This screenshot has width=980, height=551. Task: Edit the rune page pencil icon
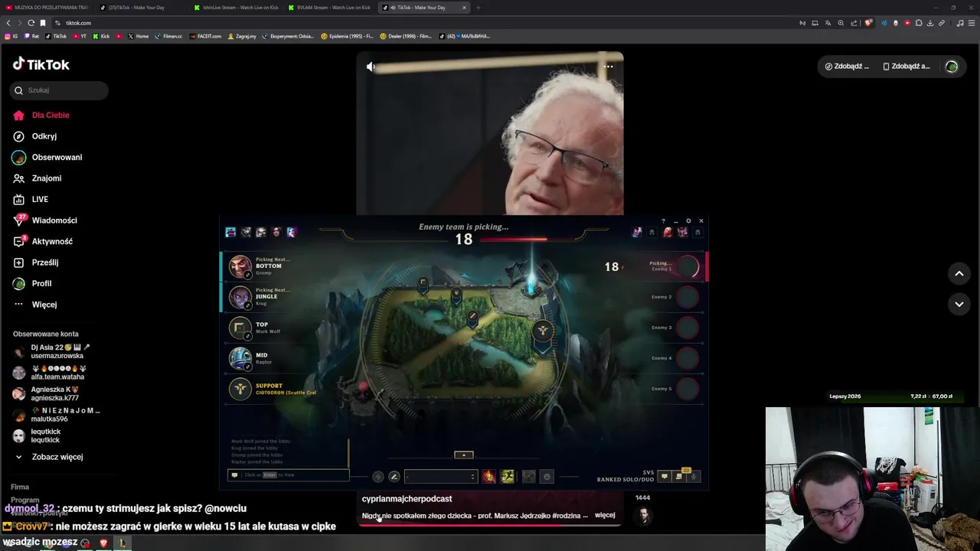point(394,476)
